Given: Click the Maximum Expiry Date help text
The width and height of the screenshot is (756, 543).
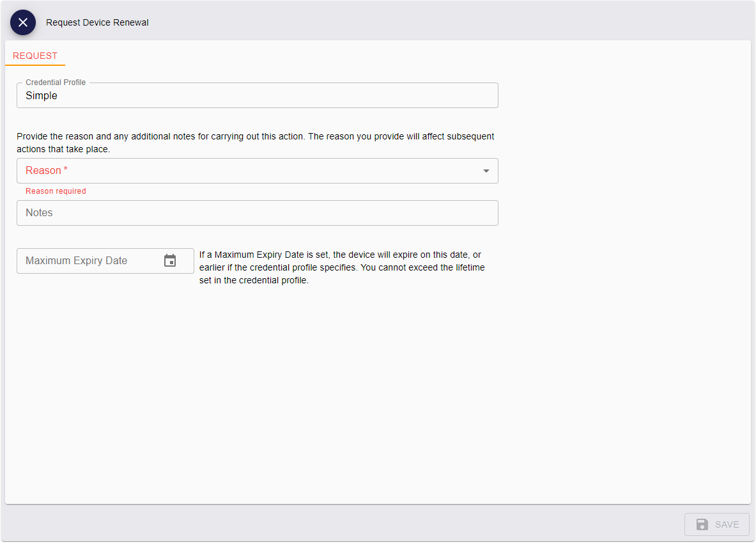Looking at the screenshot, I should 342,267.
